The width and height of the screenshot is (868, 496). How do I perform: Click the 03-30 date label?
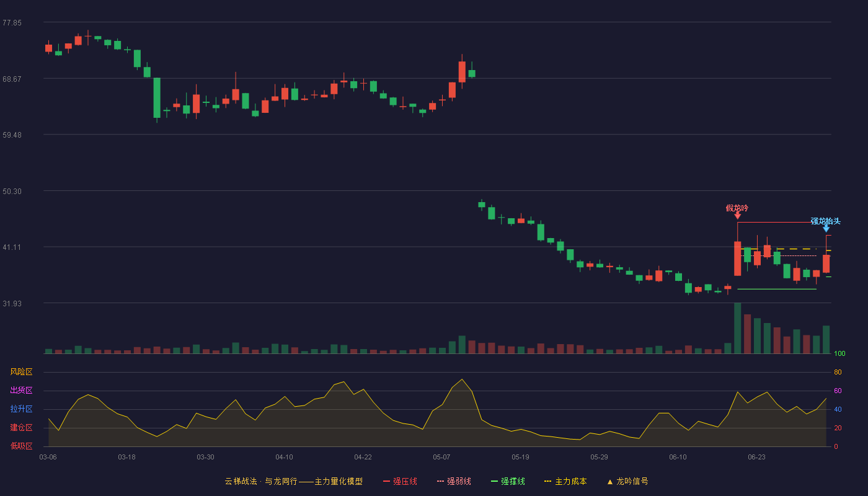(x=205, y=457)
